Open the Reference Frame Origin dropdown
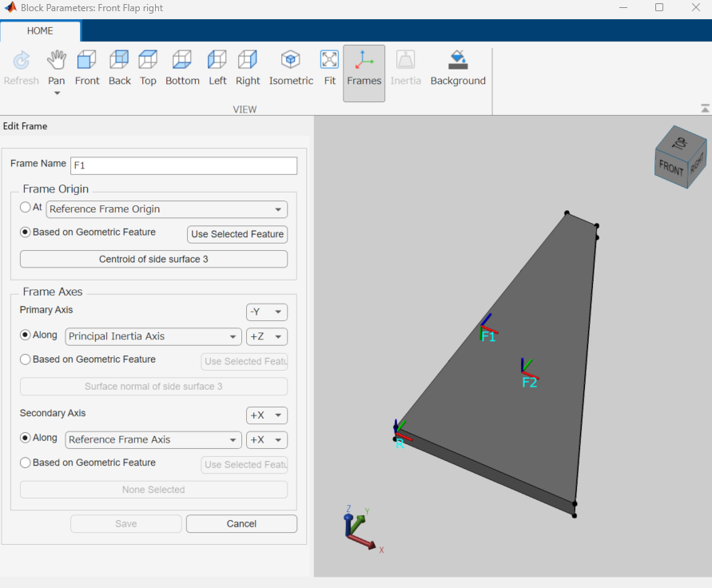Viewport: 712px width, 588px height. (x=167, y=209)
